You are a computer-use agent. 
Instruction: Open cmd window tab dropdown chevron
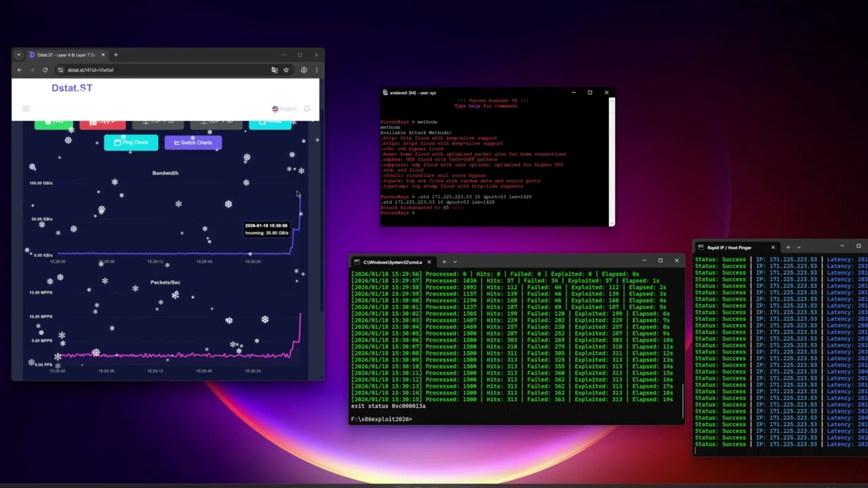coord(454,262)
